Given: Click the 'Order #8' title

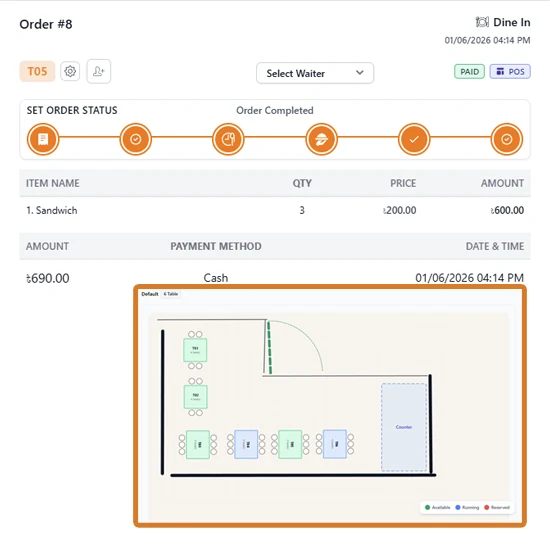Looking at the screenshot, I should coord(46,24).
